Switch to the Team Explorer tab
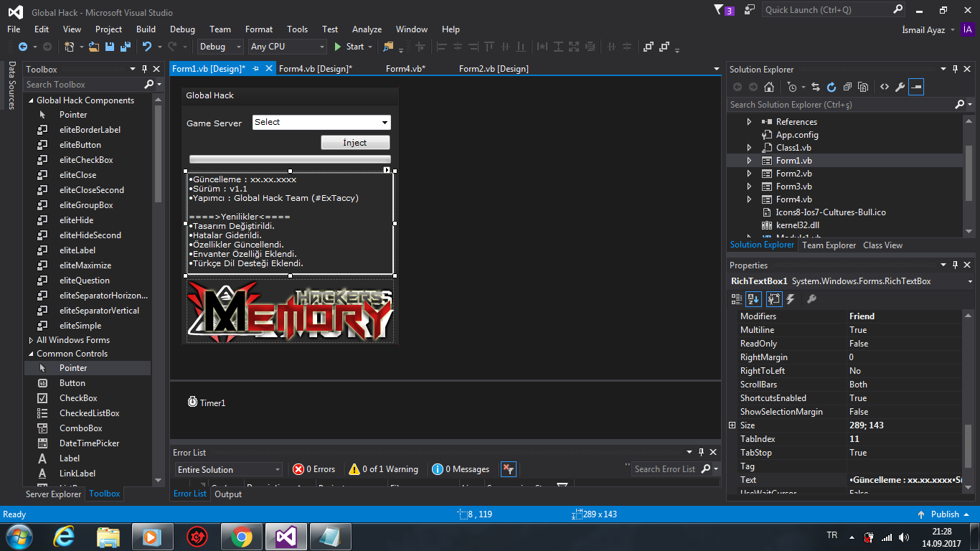 [829, 245]
